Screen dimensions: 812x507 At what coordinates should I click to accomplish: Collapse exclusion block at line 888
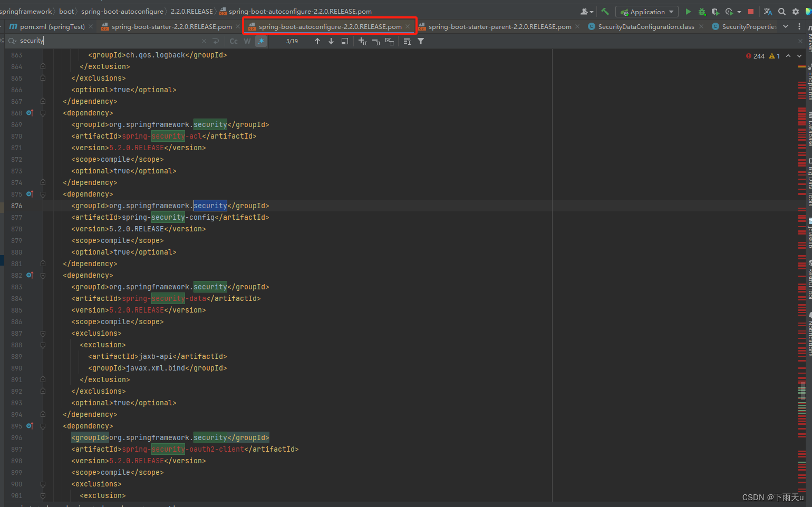[43, 345]
